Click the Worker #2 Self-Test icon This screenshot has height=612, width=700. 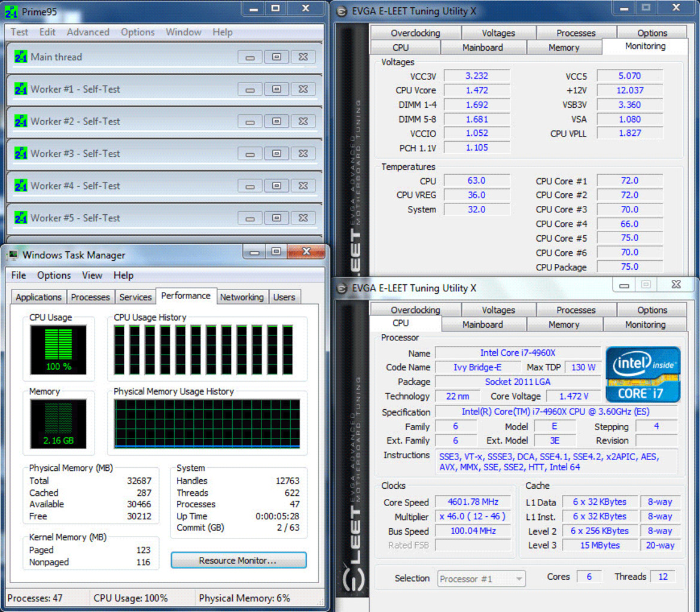point(20,121)
